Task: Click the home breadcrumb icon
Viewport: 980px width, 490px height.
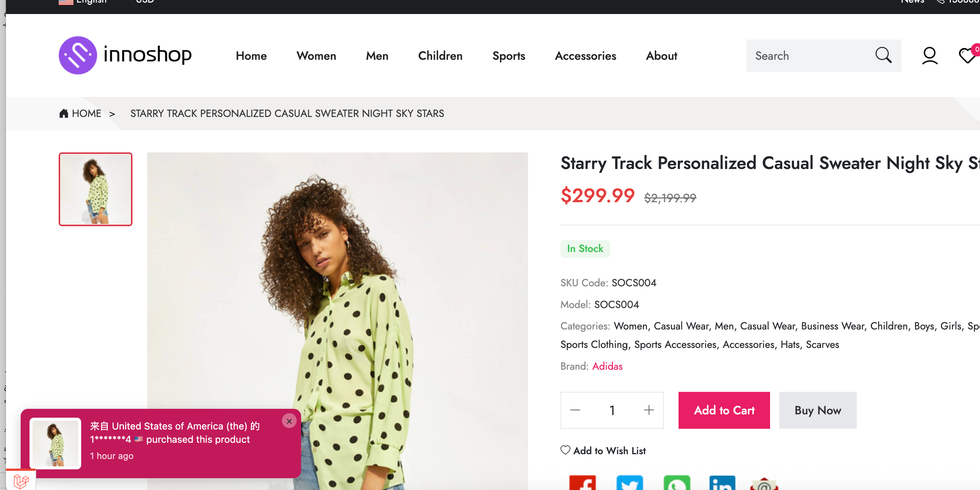Action: coord(63,113)
